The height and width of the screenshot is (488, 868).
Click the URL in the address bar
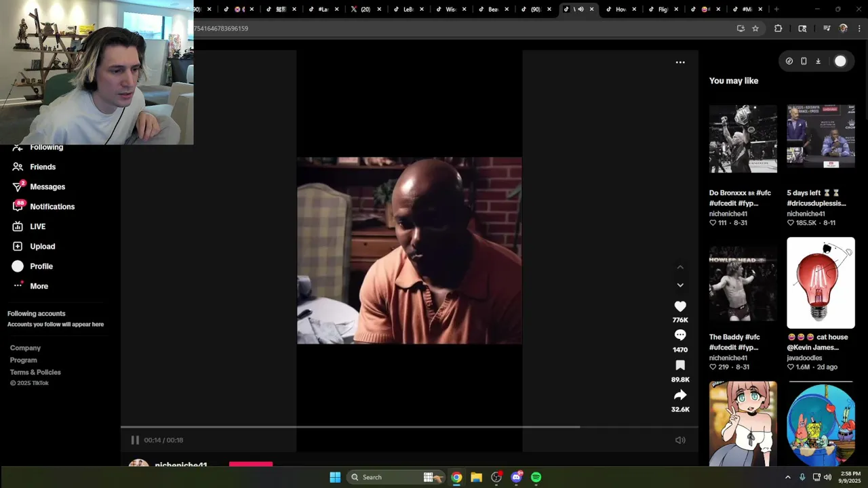[221, 28]
